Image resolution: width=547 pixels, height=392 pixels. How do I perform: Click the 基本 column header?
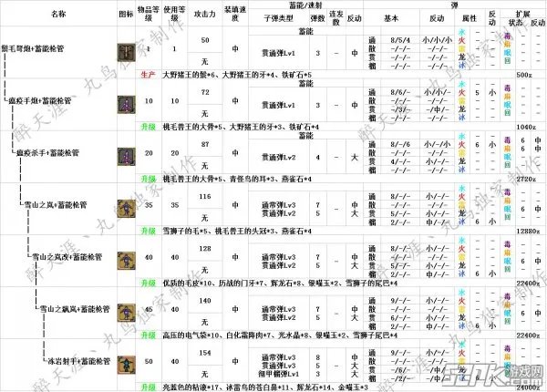coord(391,18)
